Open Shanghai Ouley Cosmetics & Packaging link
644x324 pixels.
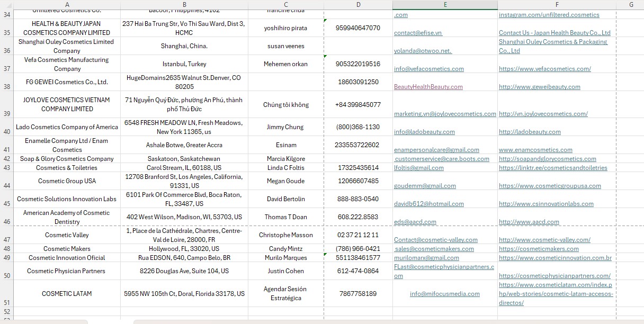(x=553, y=46)
